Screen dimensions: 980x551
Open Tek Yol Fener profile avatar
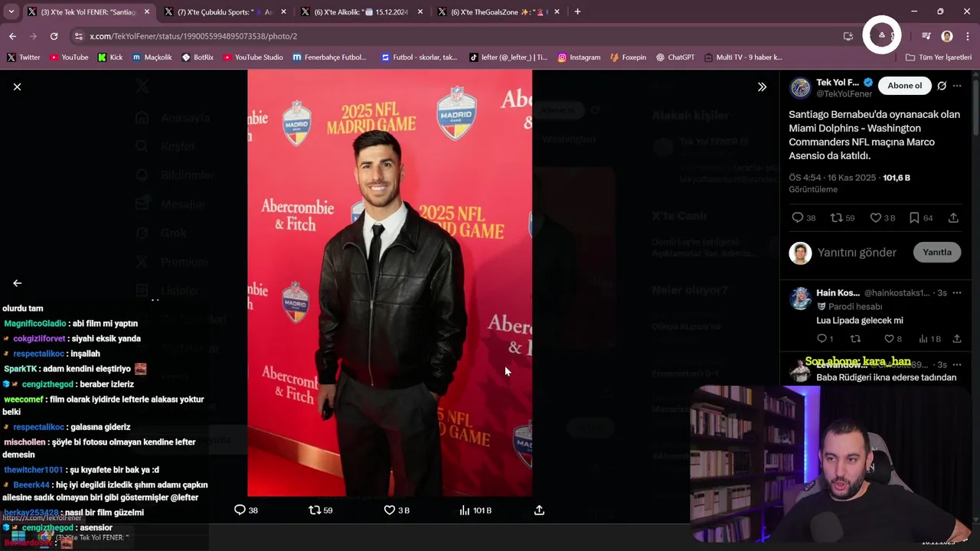coord(800,88)
